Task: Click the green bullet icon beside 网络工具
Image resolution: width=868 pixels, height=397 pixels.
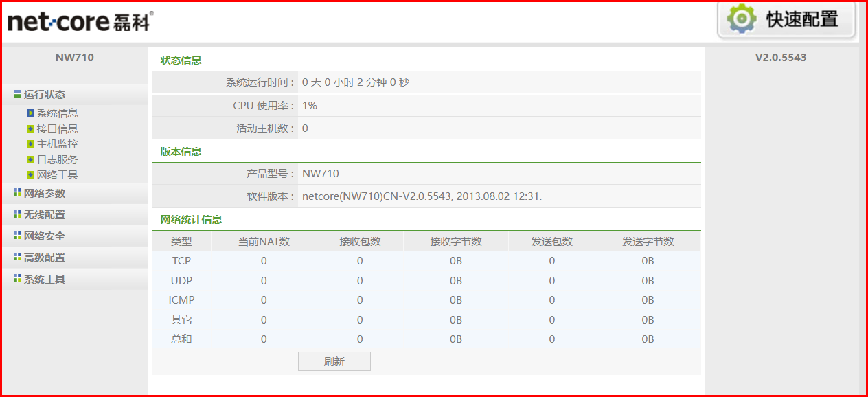Action: coord(30,175)
